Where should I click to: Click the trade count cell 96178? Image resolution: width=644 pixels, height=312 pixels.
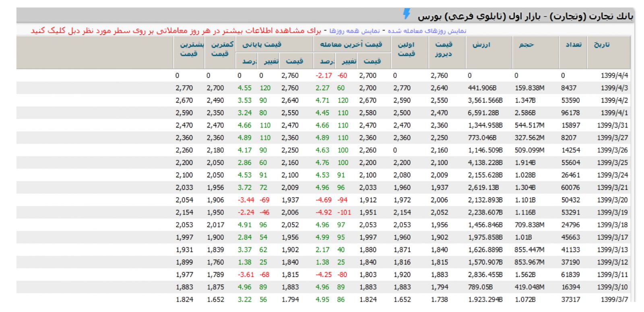[x=570, y=113]
